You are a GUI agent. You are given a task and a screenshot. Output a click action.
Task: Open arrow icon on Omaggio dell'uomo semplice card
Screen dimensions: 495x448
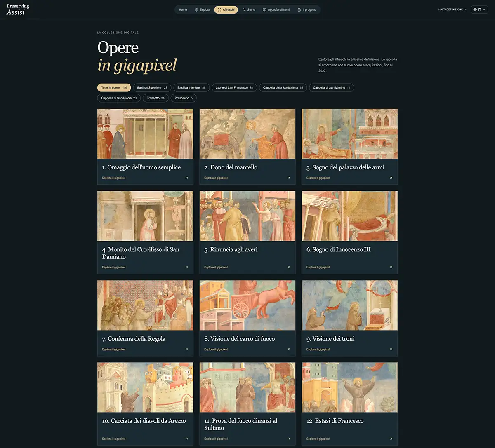point(186,178)
